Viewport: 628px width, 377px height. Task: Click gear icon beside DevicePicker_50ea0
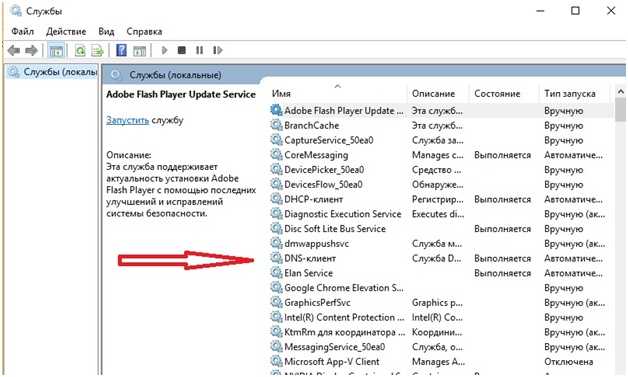(x=276, y=169)
